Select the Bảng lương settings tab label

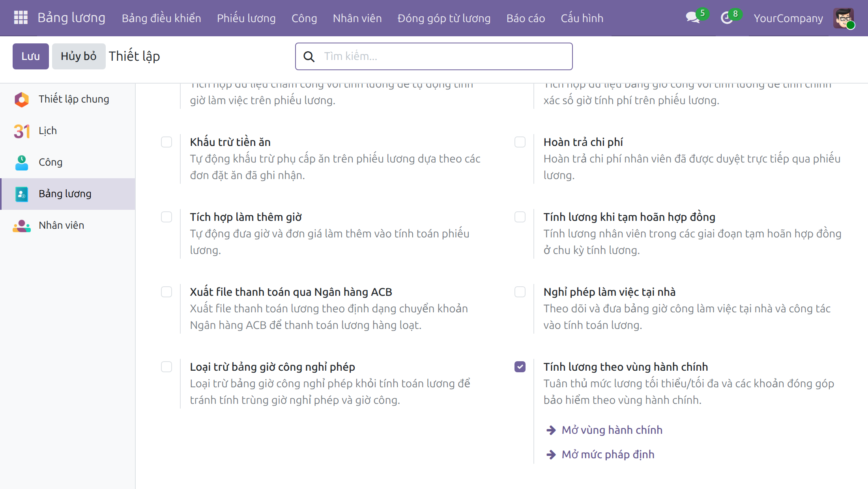[x=65, y=194]
